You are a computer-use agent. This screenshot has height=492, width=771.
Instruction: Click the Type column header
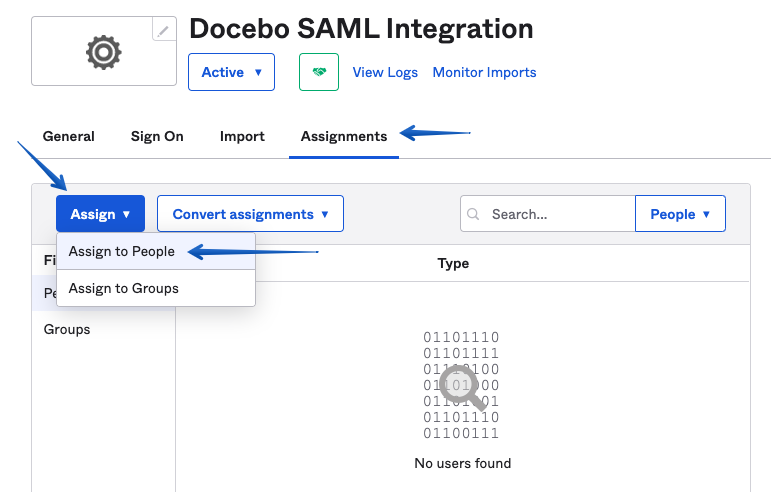(x=453, y=263)
